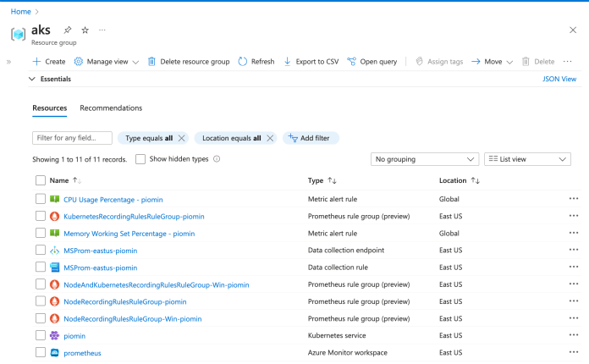Click the data collection rule icon

coord(54,267)
